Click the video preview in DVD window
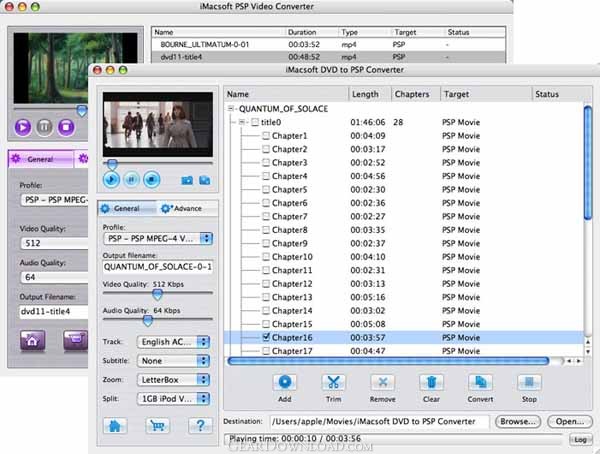 [158, 124]
